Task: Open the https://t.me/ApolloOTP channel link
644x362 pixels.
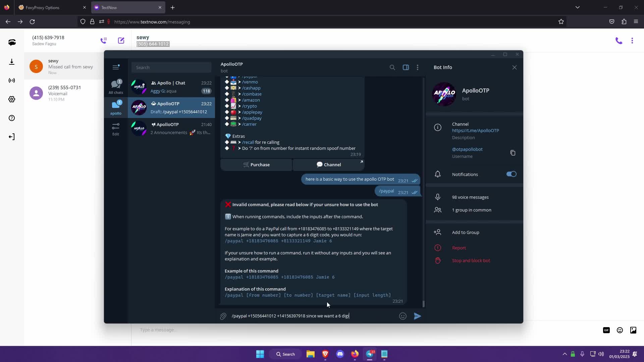Action: tap(475, 130)
